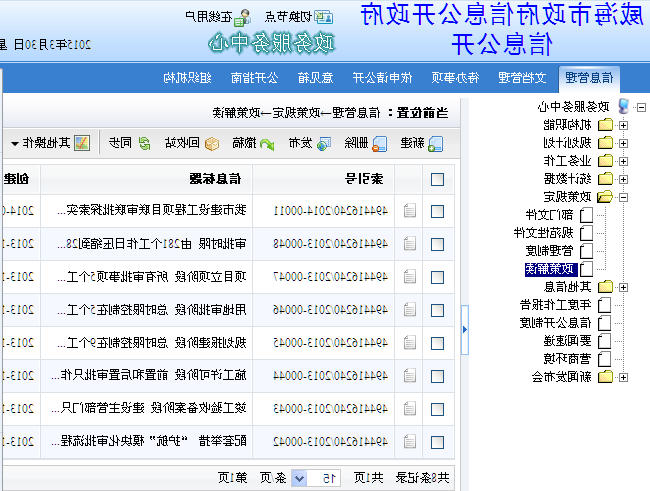Collapse the 政务服务中心 root tree node
650x491 pixels.
(641, 107)
